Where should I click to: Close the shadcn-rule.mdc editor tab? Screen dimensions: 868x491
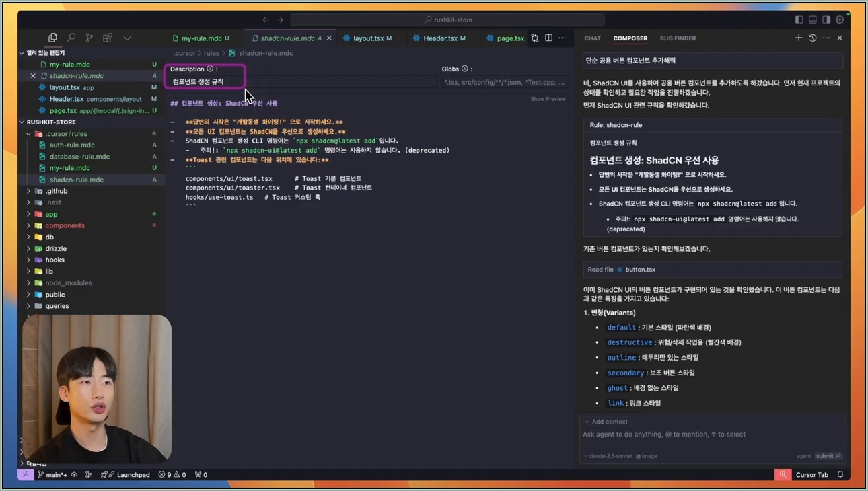329,38
